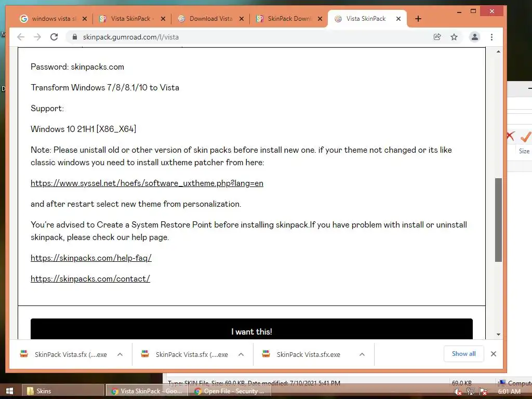Click the taskbar clock 6:01 AM
The image size is (532, 399).
[509, 392]
